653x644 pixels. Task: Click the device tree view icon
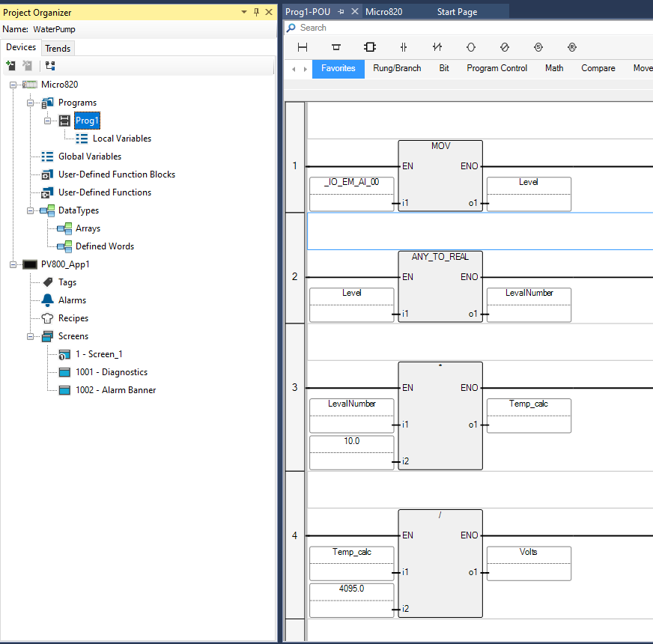click(x=50, y=65)
